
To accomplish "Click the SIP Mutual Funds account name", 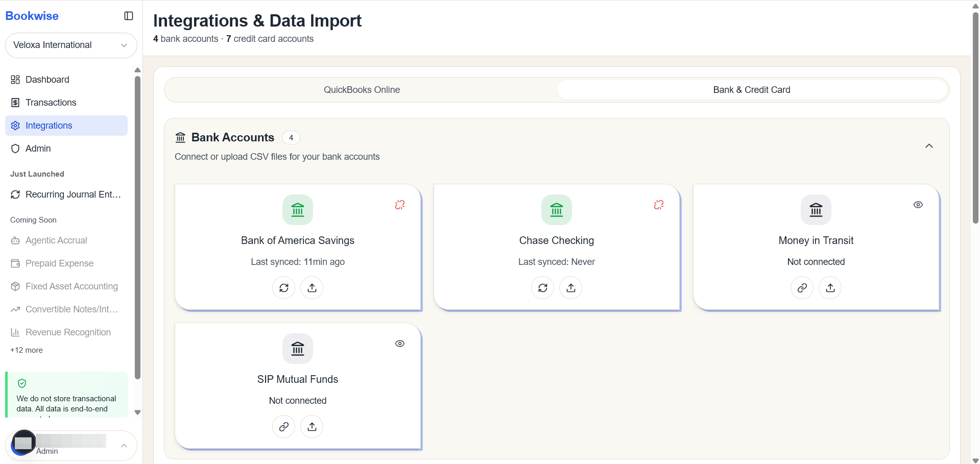I will 298,379.
